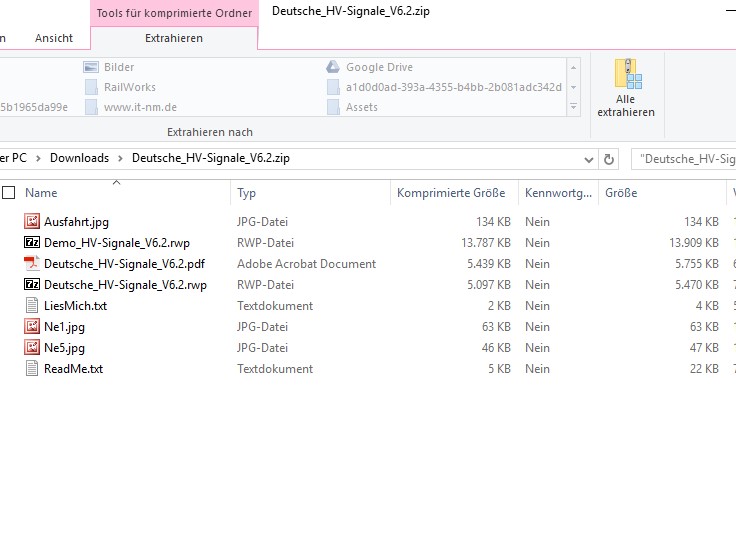Go to Downloads in breadcrumb
736x557 pixels.
tap(79, 158)
